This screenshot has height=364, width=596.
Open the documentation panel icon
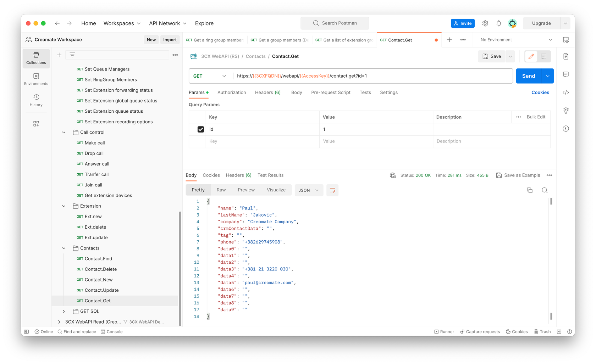(x=566, y=56)
